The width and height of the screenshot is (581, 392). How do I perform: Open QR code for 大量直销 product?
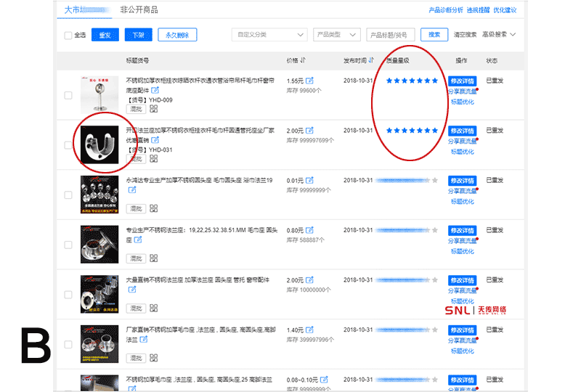pos(154,308)
